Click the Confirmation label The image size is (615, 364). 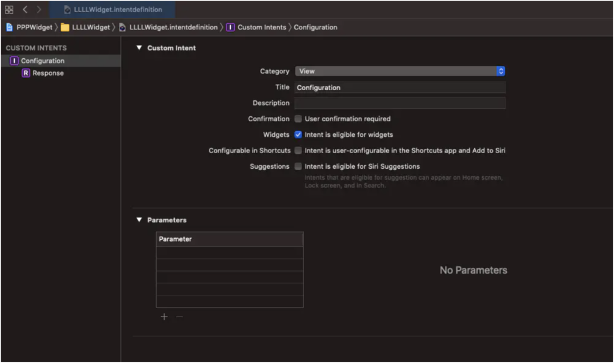coord(268,119)
